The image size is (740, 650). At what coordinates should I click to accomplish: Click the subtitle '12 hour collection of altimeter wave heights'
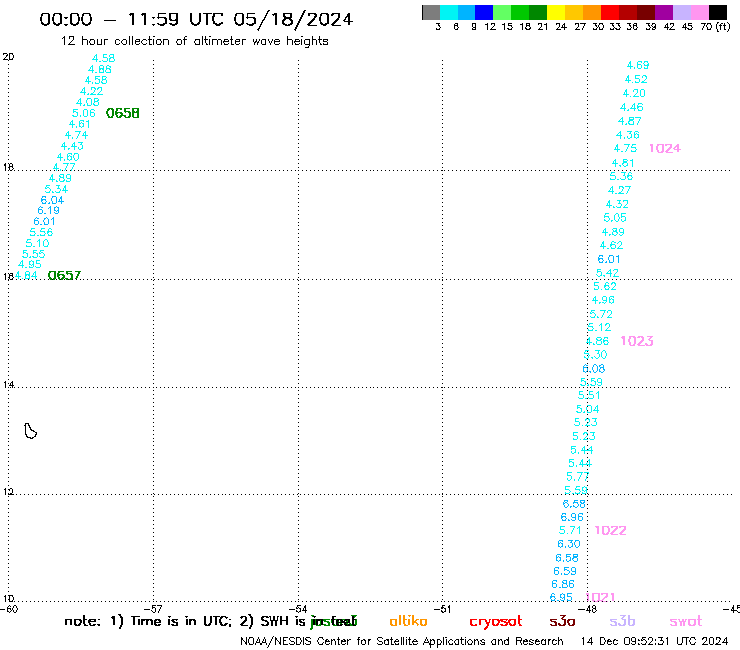[195, 41]
